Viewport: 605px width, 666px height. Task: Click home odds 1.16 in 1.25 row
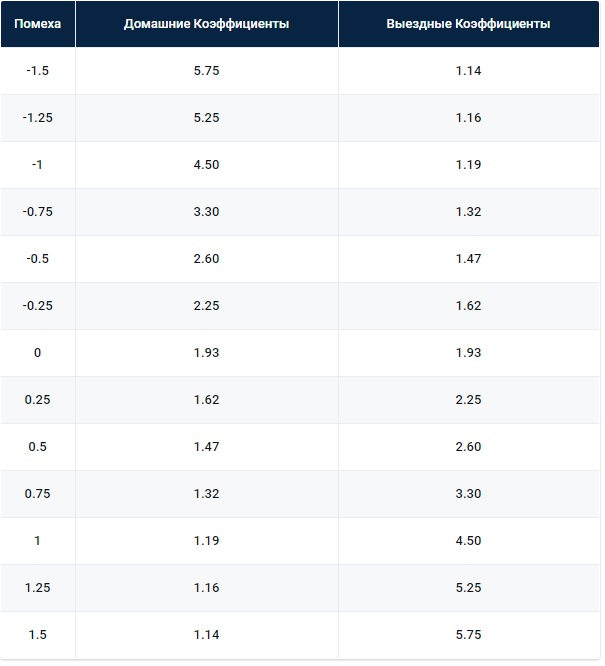pyautogui.click(x=206, y=588)
